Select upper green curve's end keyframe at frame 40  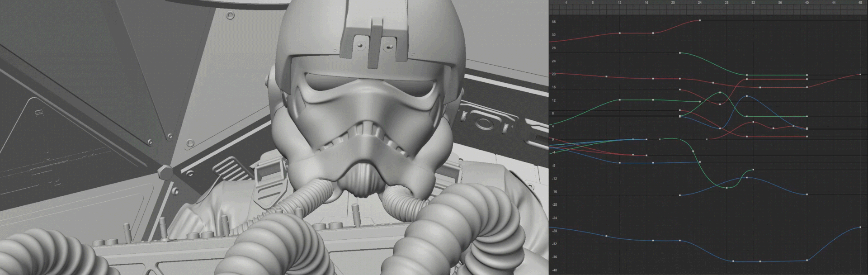coord(807,75)
